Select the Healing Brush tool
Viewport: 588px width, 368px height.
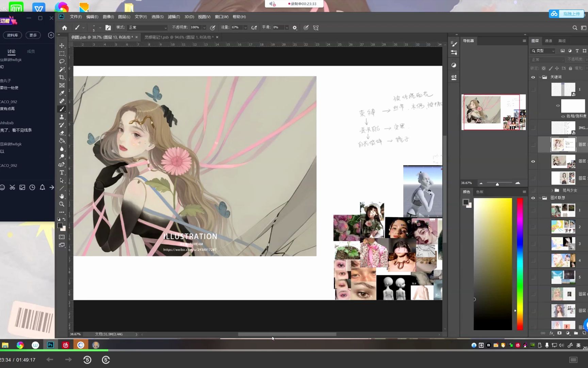point(62,101)
